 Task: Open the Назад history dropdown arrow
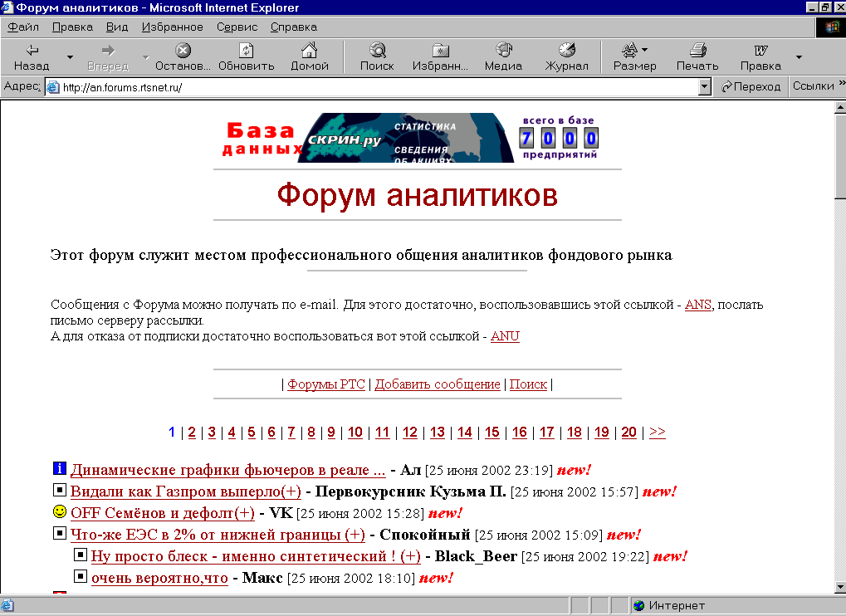pyautogui.click(x=70, y=57)
